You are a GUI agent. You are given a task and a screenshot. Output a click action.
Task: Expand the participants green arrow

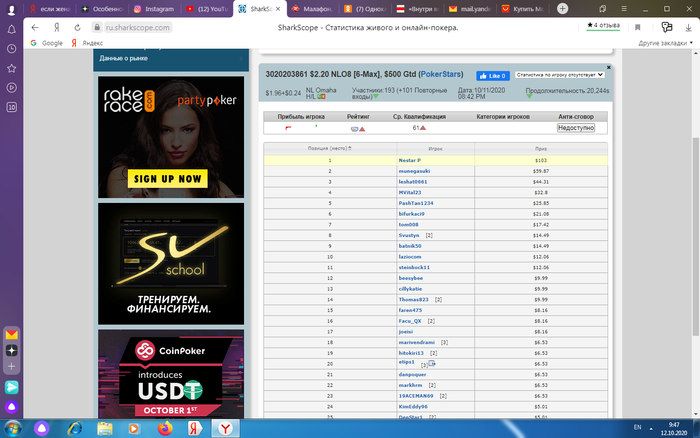[x=376, y=96]
